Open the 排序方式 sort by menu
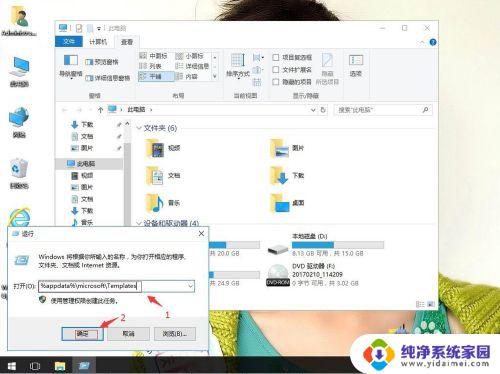Viewport: 500px width, 374px height. 238,66
